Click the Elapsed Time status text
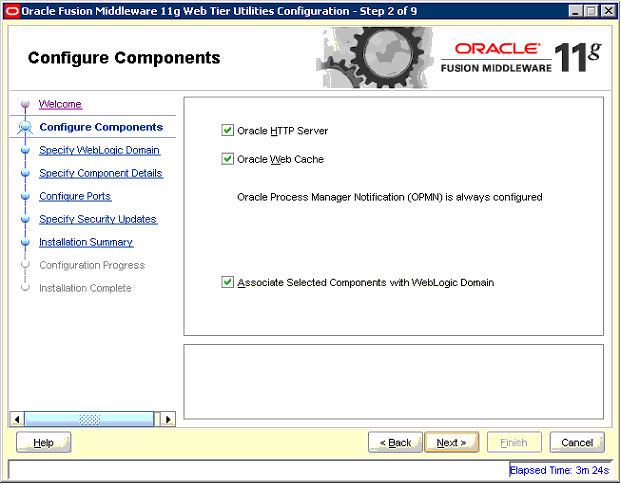The width and height of the screenshot is (621, 485). pos(559,470)
